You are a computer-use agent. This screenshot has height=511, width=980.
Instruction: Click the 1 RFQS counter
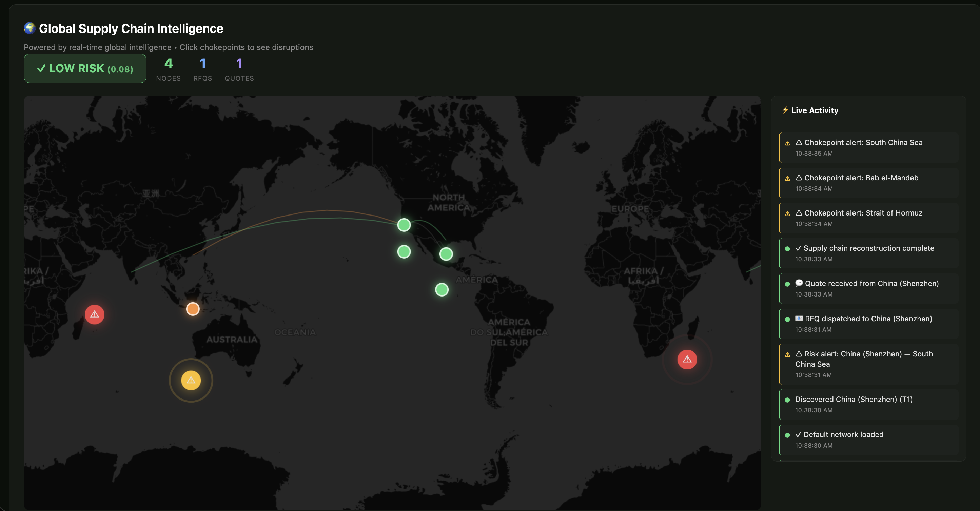point(202,69)
